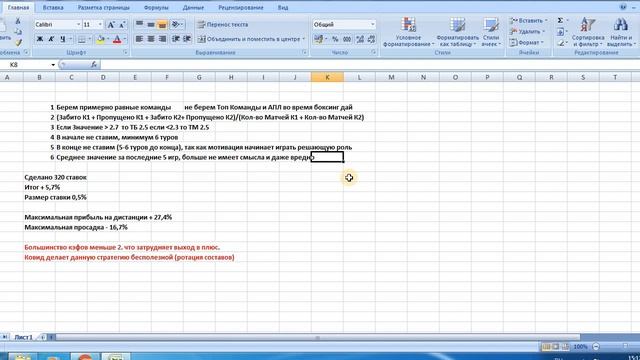
Task: Increase font size with large A button
Action: (x=111, y=25)
